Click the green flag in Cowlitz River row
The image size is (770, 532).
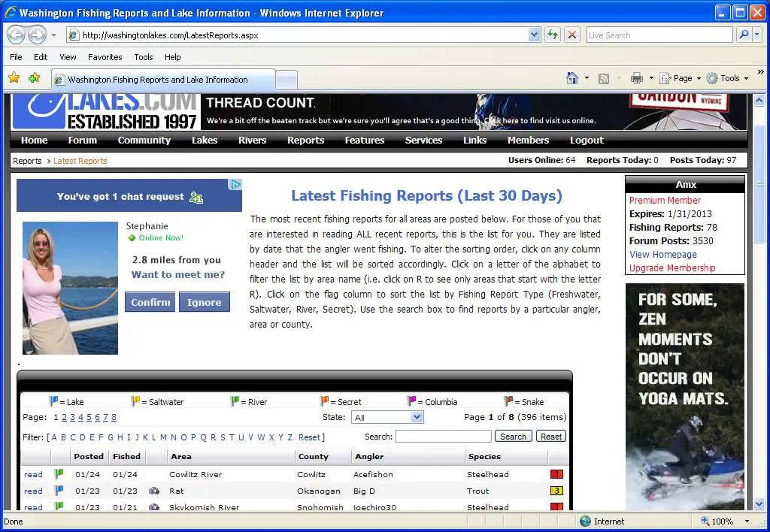59,474
